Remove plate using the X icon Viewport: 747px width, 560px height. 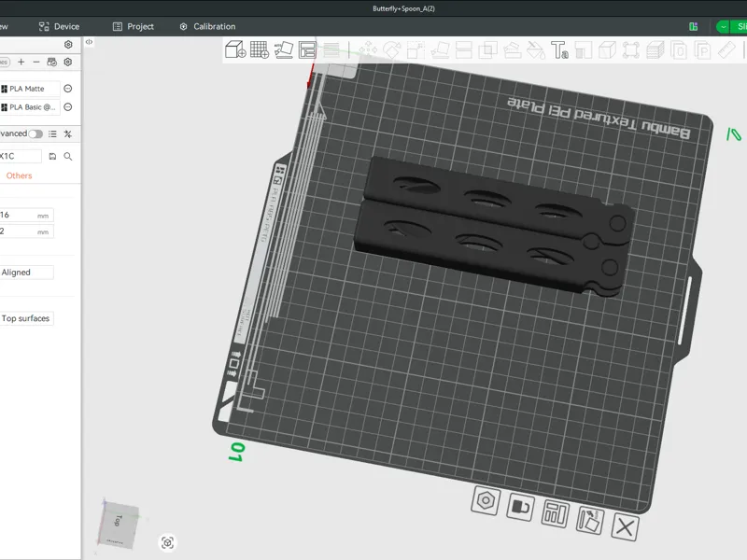point(625,526)
